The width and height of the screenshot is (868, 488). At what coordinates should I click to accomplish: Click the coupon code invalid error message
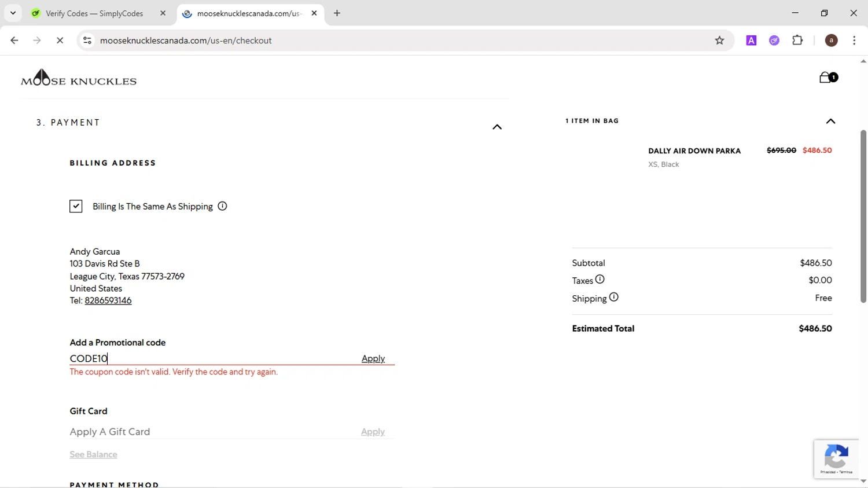174,372
